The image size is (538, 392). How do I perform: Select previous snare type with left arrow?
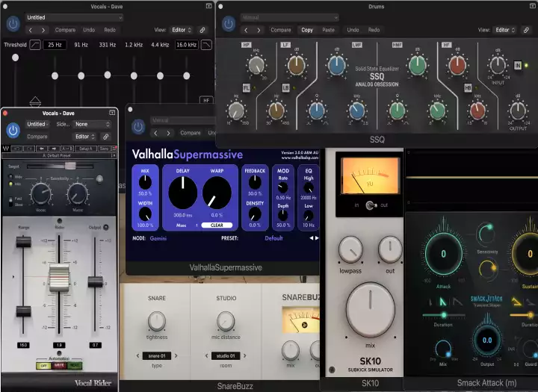click(138, 356)
